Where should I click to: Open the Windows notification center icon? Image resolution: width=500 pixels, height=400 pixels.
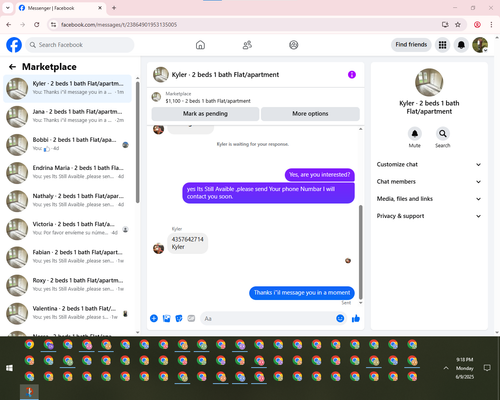[487, 368]
